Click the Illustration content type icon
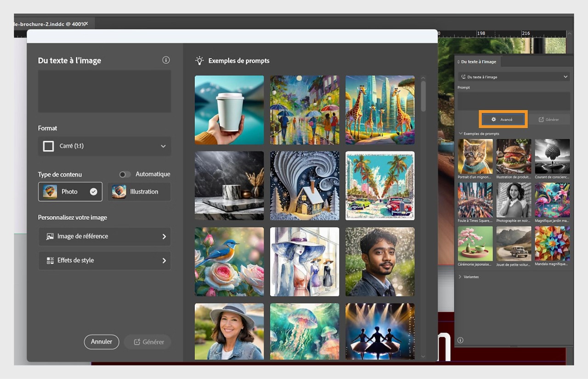The height and width of the screenshot is (379, 588). (119, 191)
